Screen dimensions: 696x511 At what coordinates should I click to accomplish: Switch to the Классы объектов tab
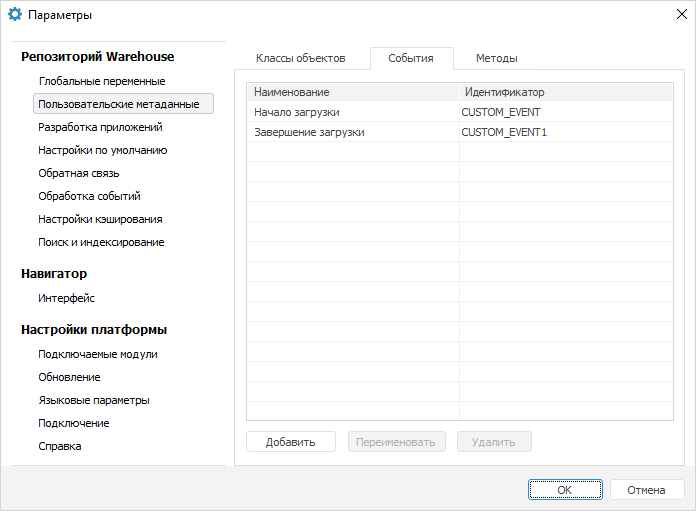click(300, 58)
